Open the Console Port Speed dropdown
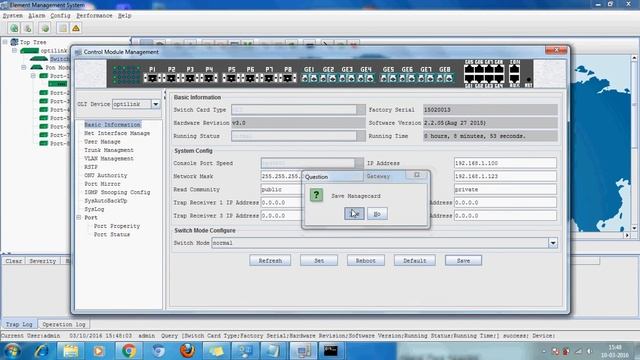This screenshot has height=360, width=640. coord(358,163)
